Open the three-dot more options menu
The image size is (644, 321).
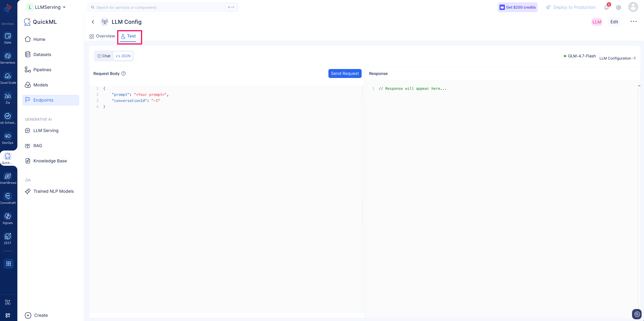point(633,22)
